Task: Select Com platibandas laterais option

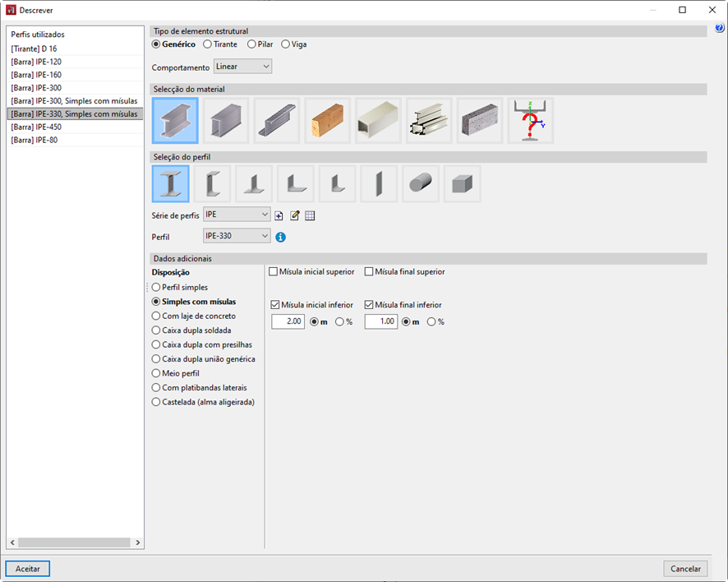Action: [200, 388]
